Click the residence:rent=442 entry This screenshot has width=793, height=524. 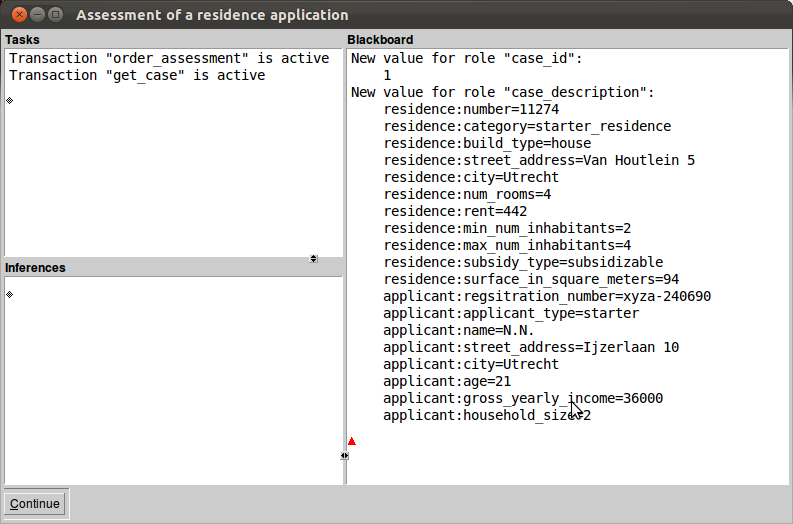pos(455,211)
